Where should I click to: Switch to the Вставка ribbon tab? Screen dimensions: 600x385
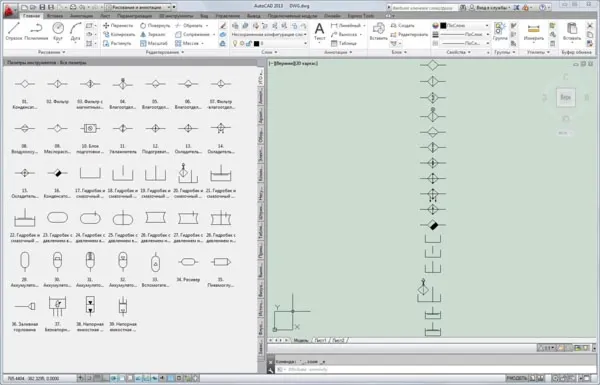pyautogui.click(x=55, y=16)
